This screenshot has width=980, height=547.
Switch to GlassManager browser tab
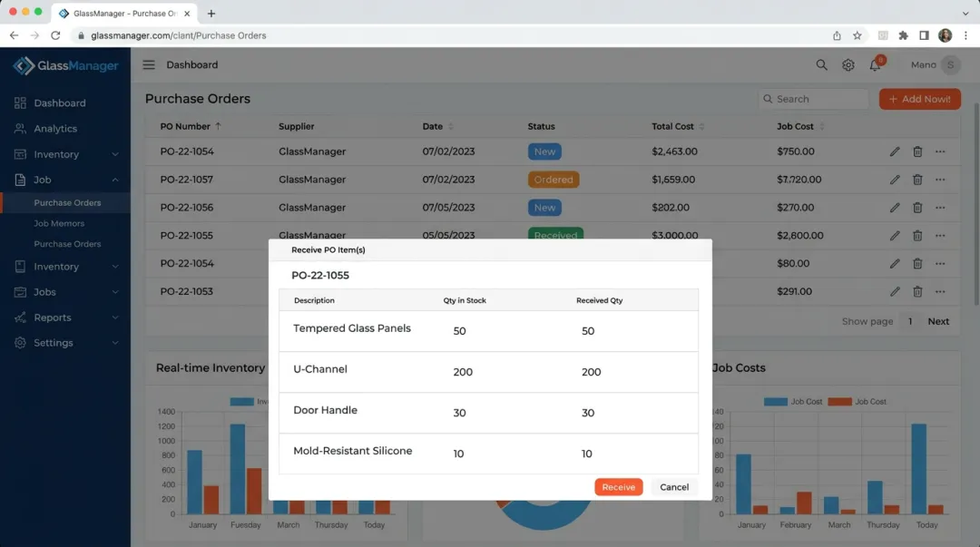tap(123, 13)
